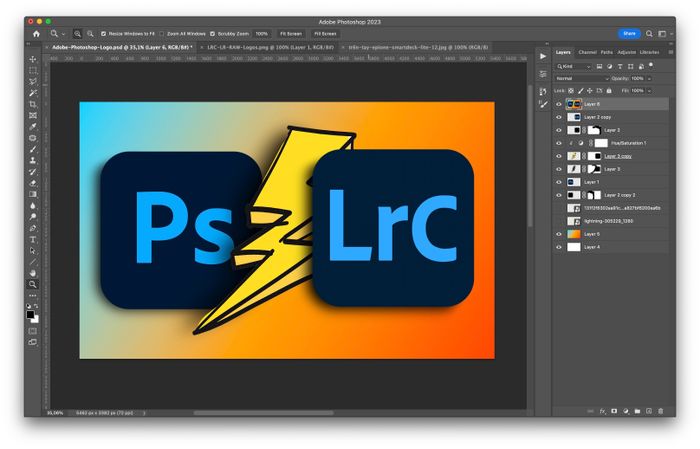
Task: Select the Hand tool
Action: click(x=33, y=273)
